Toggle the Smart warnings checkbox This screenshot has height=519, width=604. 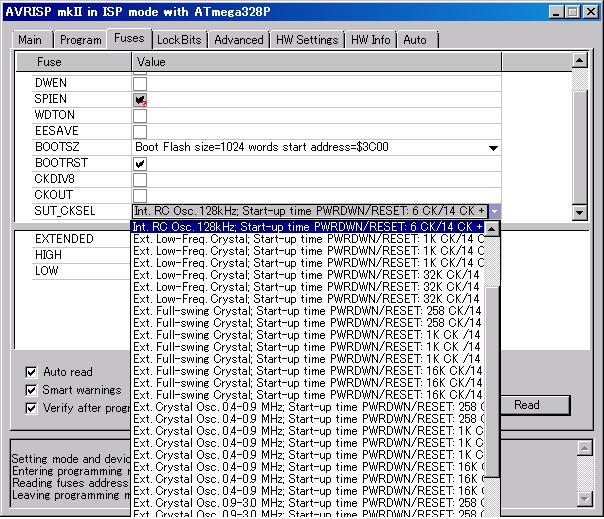[31, 390]
